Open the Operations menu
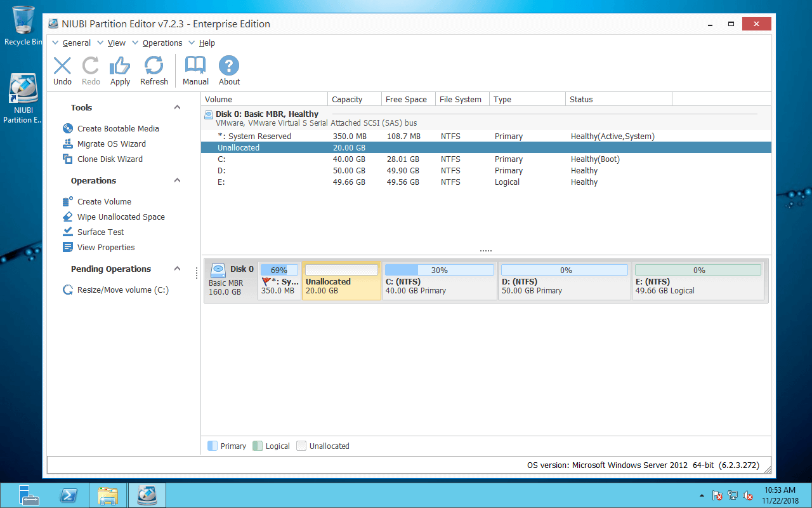This screenshot has width=812, height=508. (x=162, y=43)
